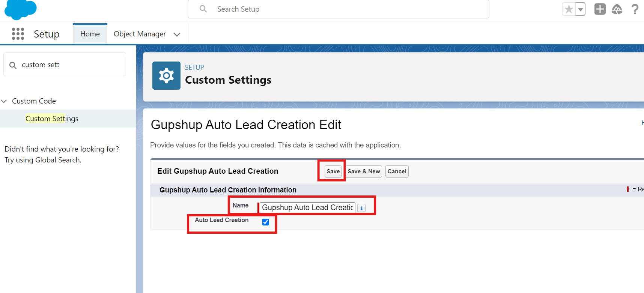Screen dimensions: 644x293
Task: Click the Search Setup magnifier icon
Action: [203, 9]
